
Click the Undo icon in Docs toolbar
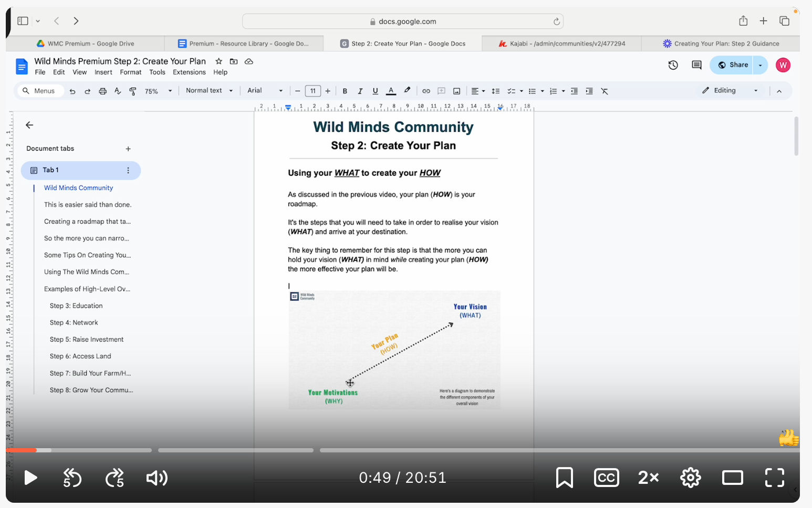point(72,91)
